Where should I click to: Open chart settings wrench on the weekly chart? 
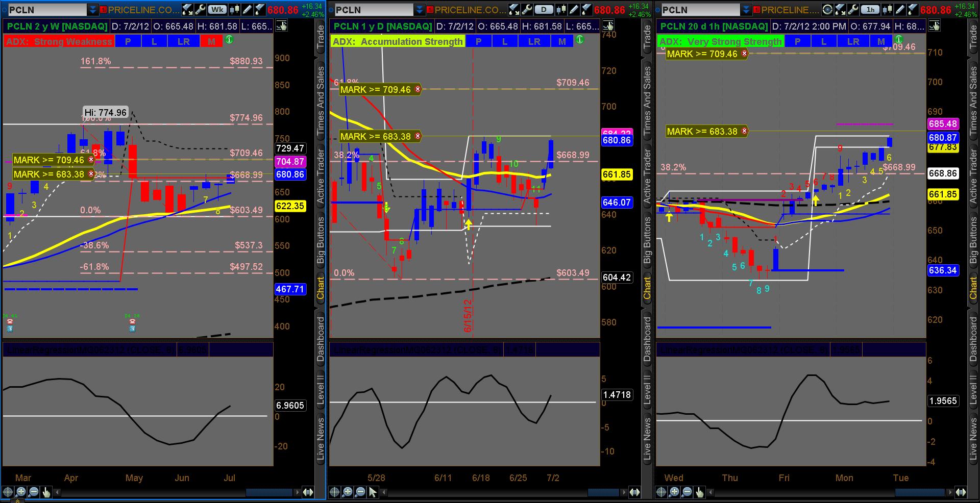(200, 9)
